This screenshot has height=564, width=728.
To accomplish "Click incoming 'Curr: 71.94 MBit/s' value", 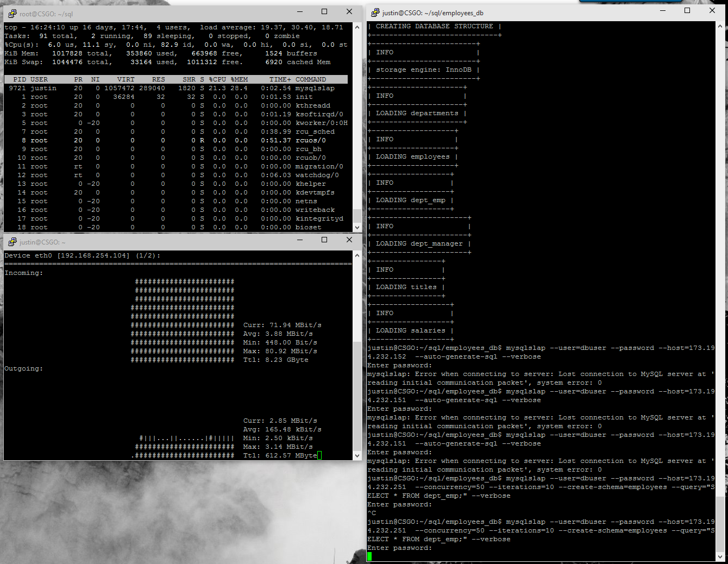I will [x=283, y=325].
